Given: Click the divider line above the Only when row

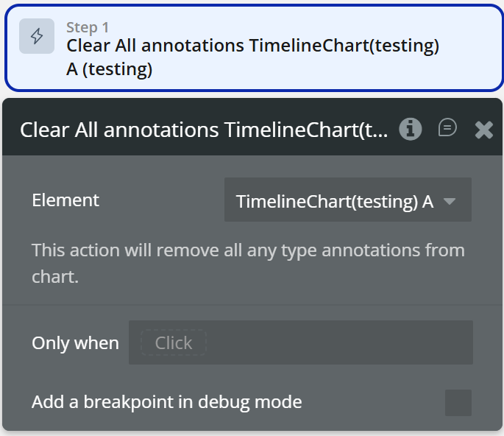Looking at the screenshot, I should (252, 305).
